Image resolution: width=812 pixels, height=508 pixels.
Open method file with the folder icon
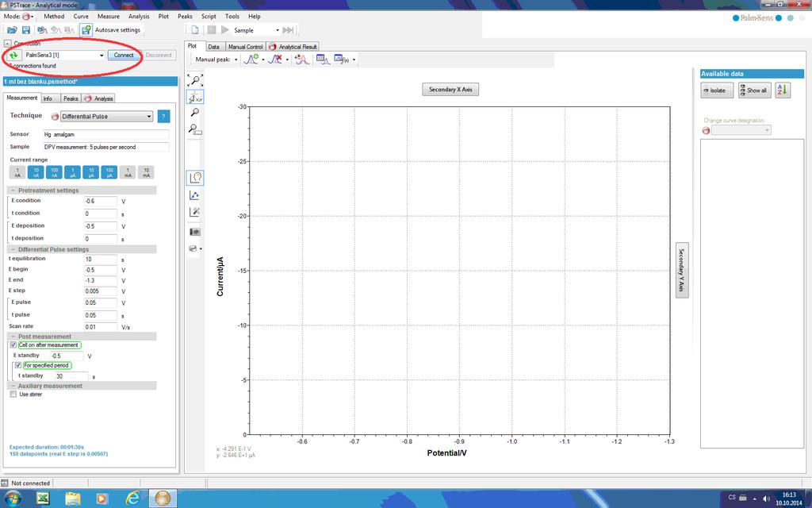tap(12, 30)
